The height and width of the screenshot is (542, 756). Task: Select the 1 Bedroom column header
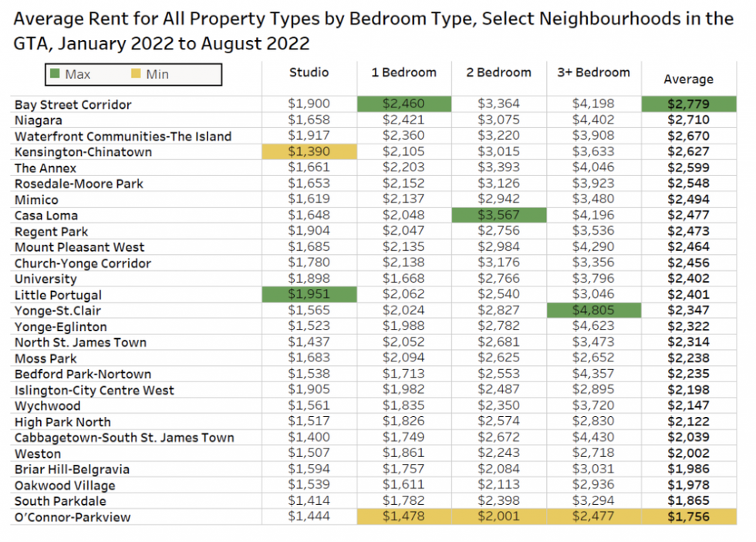click(403, 73)
